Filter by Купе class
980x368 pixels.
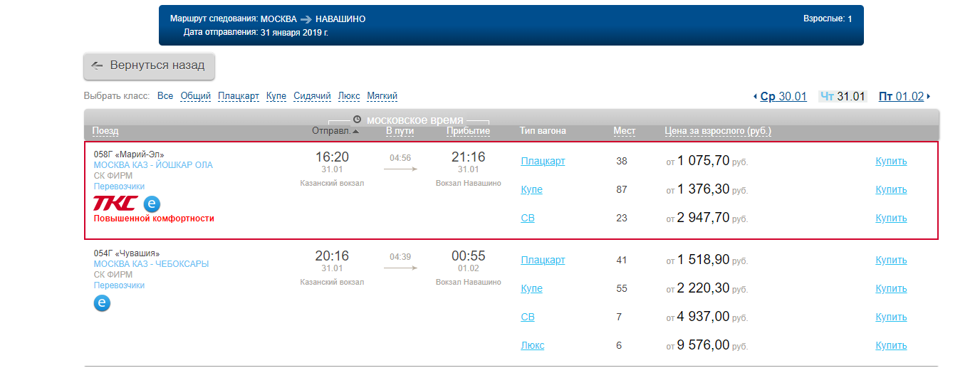click(x=276, y=96)
